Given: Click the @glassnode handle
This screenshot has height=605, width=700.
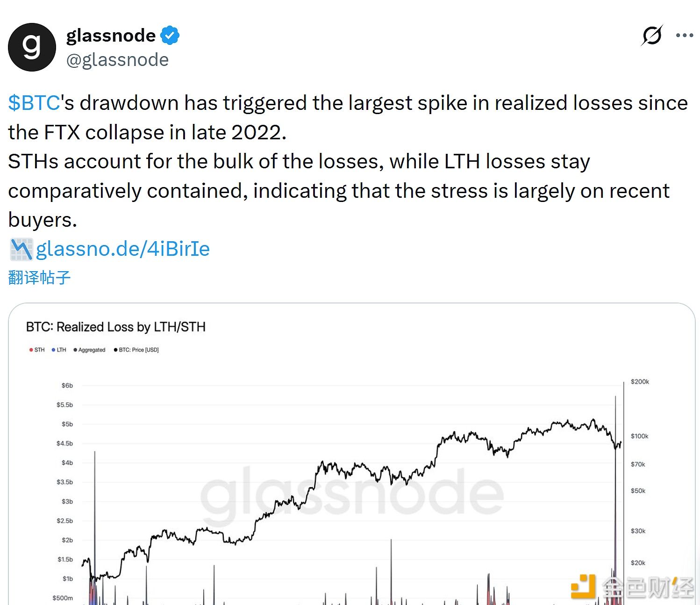Looking at the screenshot, I should pos(118,59).
